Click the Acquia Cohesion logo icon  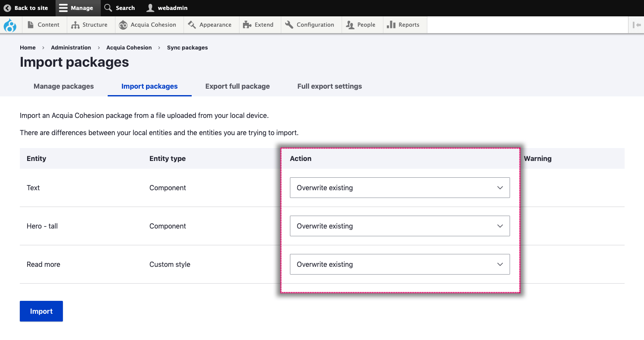pyautogui.click(x=123, y=25)
